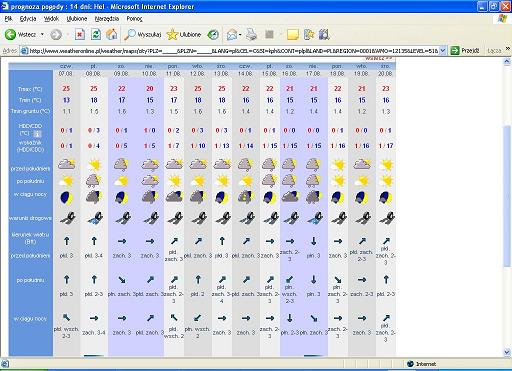The width and height of the screenshot is (512, 371).
Task: Click the green Wstecz back arrow
Action: 10,34
